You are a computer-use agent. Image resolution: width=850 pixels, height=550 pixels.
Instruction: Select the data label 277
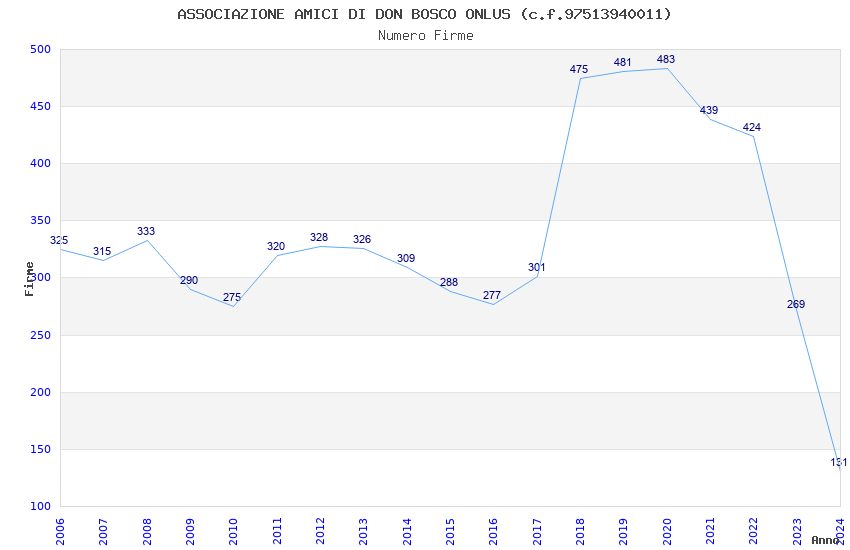point(492,295)
